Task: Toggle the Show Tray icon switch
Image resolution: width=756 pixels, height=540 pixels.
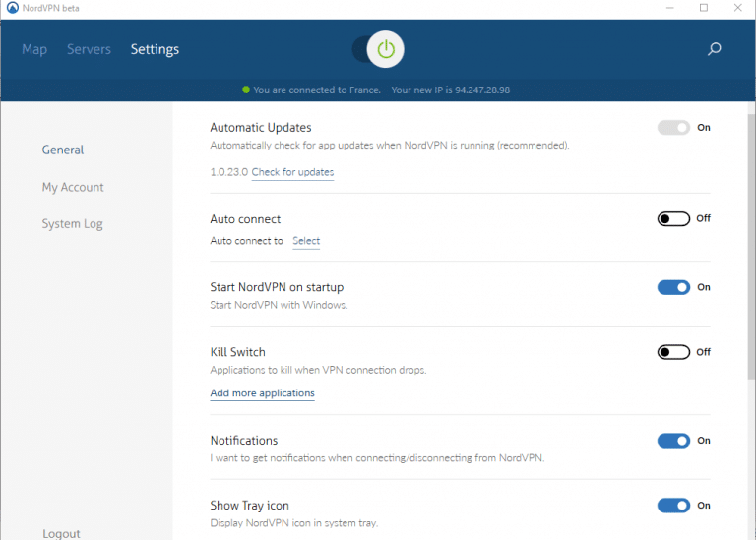Action: click(673, 506)
